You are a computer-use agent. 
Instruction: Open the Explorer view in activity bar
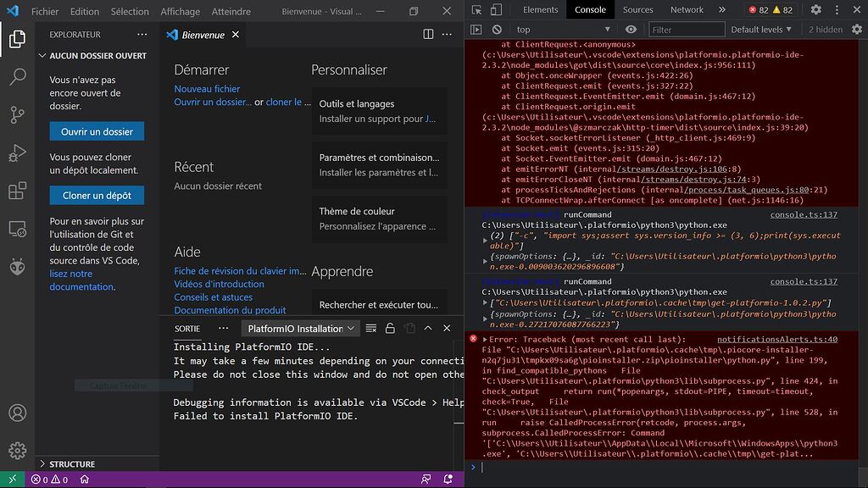coord(17,39)
